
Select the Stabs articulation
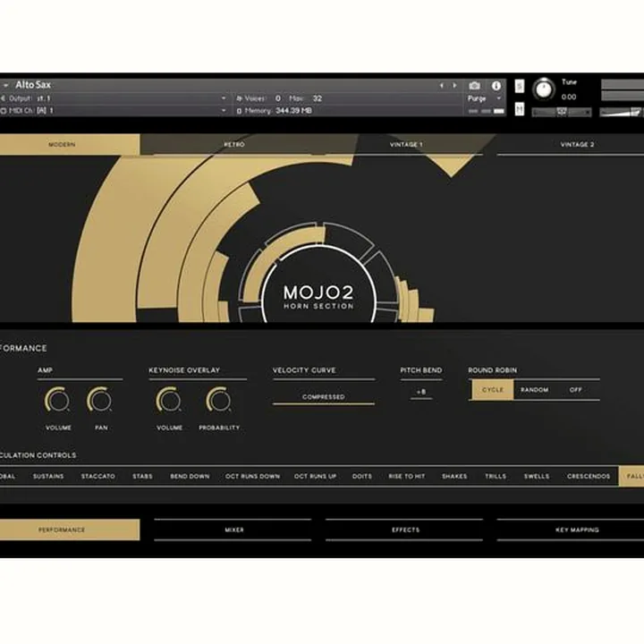[142, 477]
